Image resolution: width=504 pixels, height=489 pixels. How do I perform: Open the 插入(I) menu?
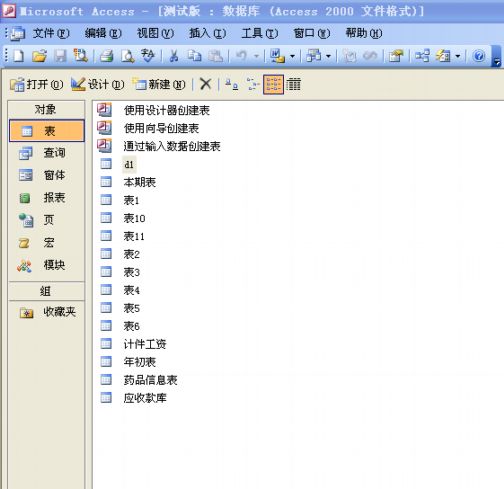207,33
